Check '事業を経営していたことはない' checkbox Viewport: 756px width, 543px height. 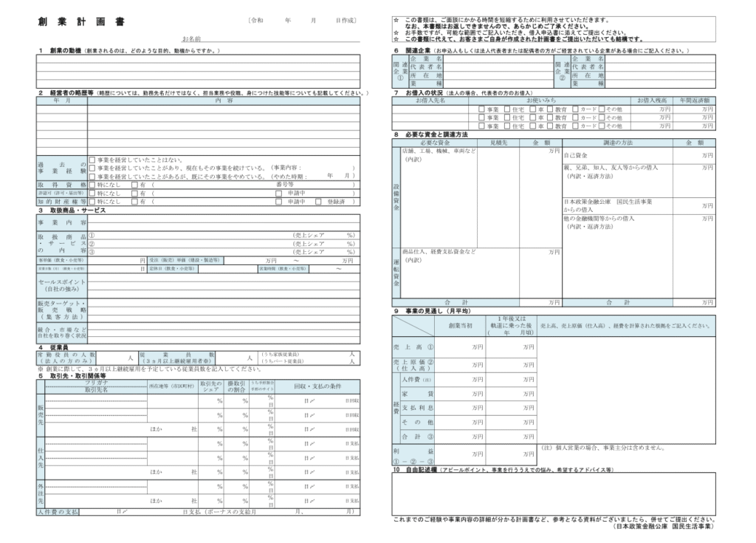92,160
